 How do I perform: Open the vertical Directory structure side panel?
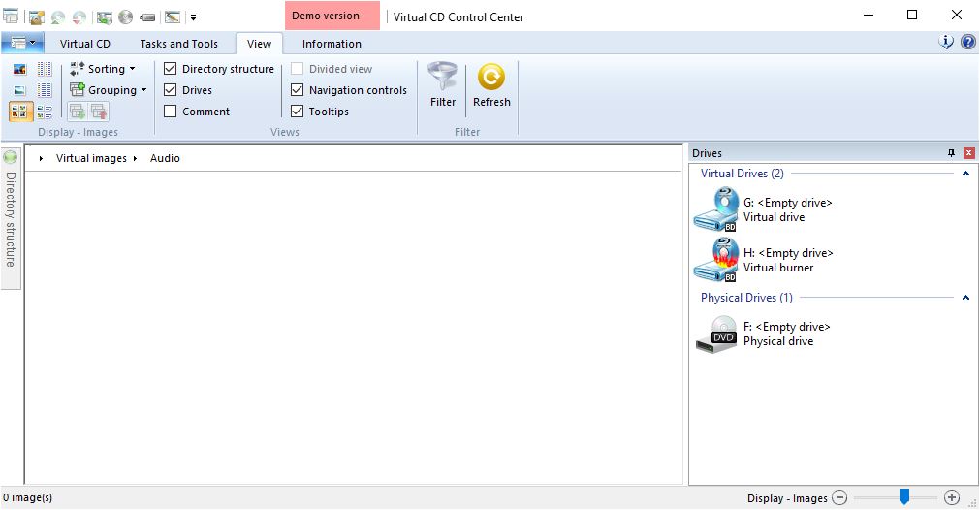pyautogui.click(x=11, y=219)
